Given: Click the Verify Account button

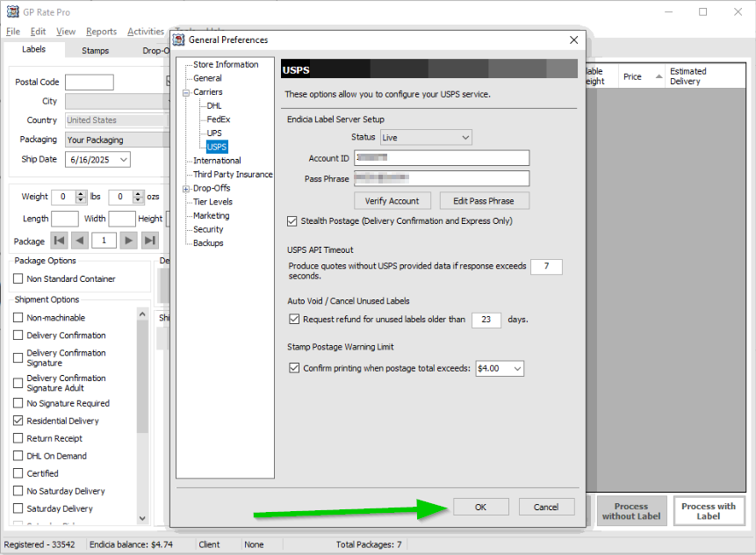Looking at the screenshot, I should 392,200.
